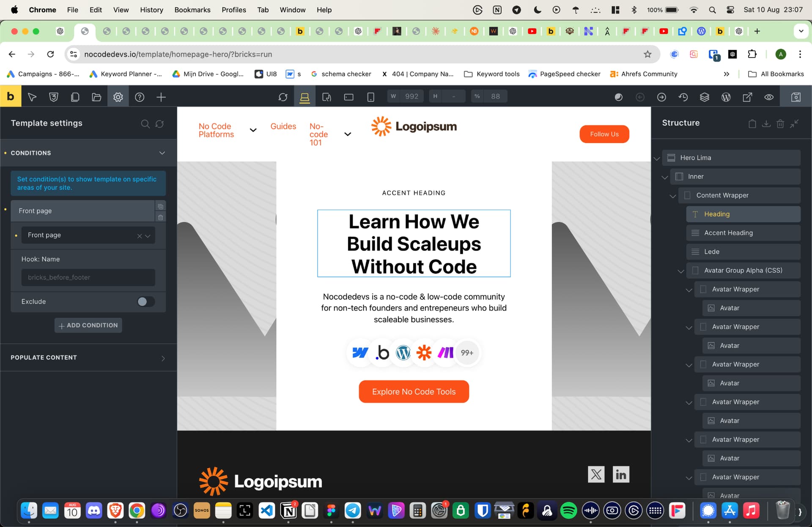Viewport: 812px width, 527px height.
Task: Collapse the Avatar Group Alpha (CSS) tree item
Action: click(x=681, y=271)
